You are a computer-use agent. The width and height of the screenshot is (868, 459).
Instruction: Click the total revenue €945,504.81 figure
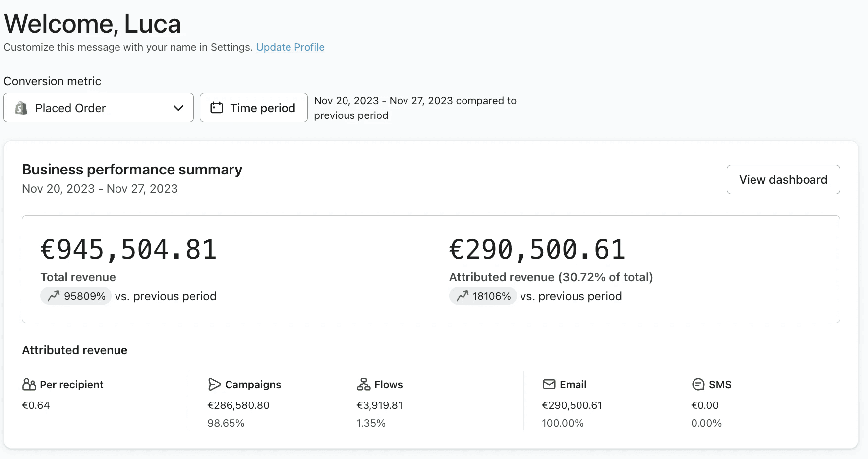[128, 249]
